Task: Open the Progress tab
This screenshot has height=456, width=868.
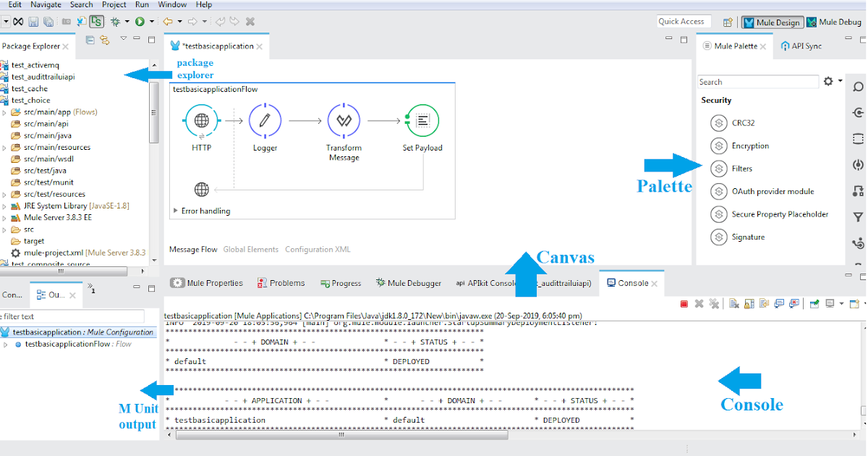Action: pos(340,283)
